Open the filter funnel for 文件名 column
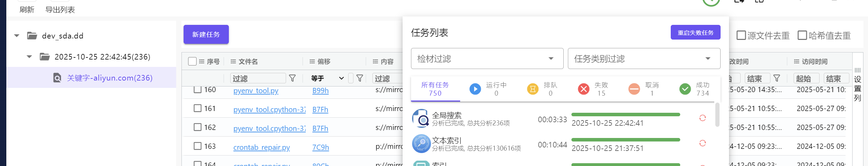Viewport: 868px width, 166px height. pos(292,78)
